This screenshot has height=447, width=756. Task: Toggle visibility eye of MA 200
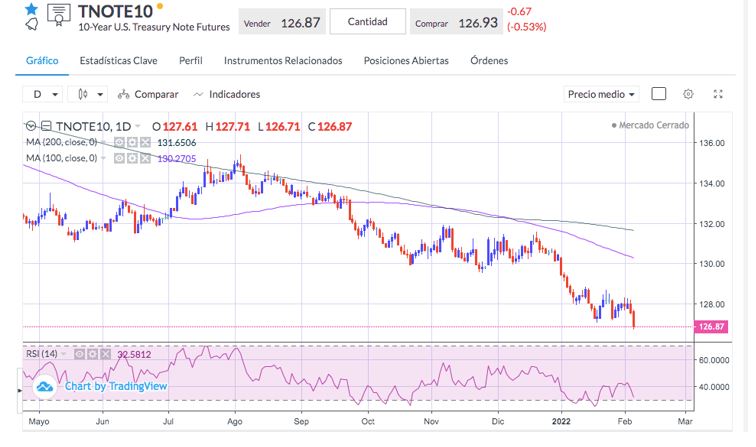(119, 142)
